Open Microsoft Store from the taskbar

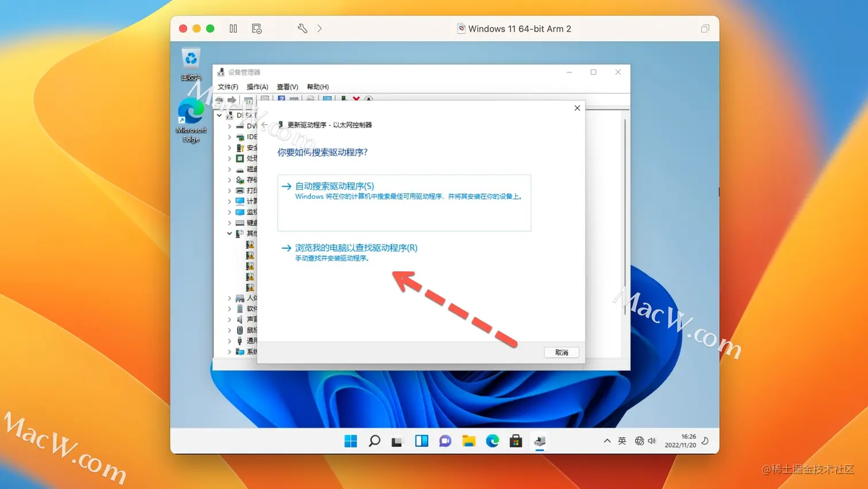516,441
